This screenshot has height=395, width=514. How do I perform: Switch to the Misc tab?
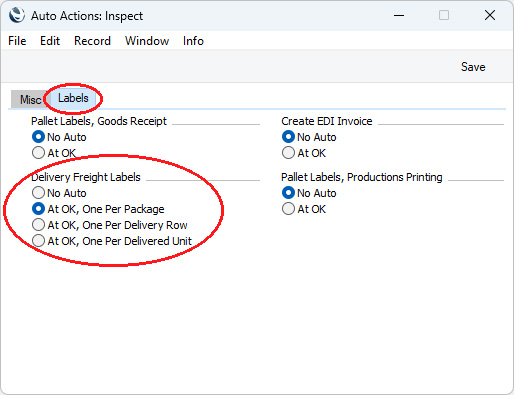pos(30,100)
